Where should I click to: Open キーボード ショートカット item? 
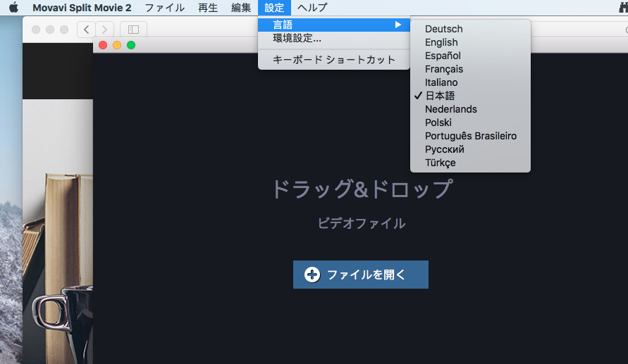point(334,60)
